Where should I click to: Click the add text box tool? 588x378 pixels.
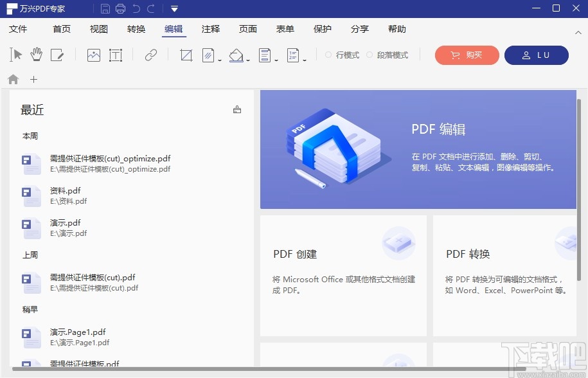(116, 55)
